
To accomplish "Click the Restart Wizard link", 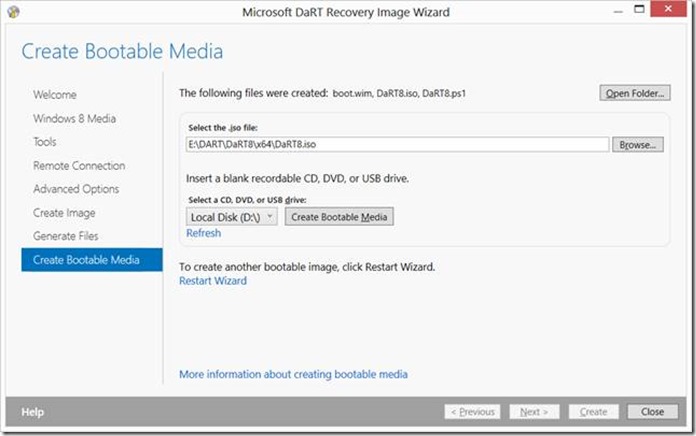I will pos(213,281).
